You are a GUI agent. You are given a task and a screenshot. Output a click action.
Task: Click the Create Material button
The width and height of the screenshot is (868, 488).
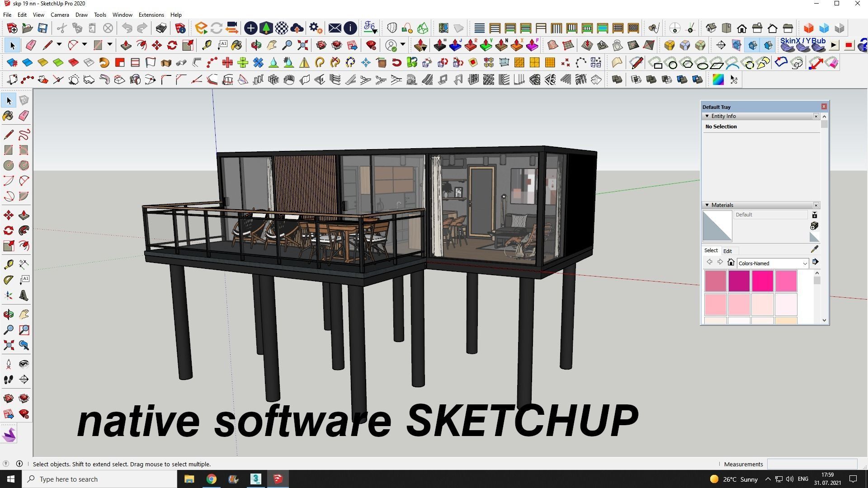(x=814, y=225)
